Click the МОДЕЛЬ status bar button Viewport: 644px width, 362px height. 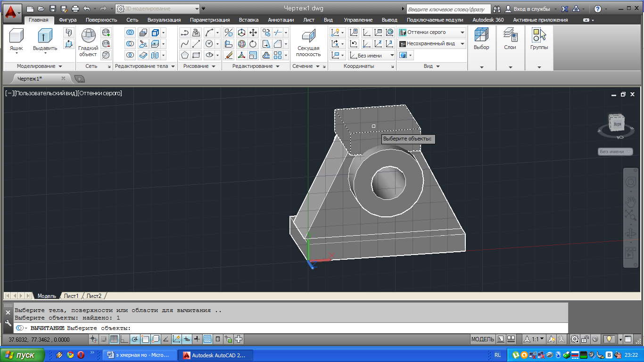[483, 339]
